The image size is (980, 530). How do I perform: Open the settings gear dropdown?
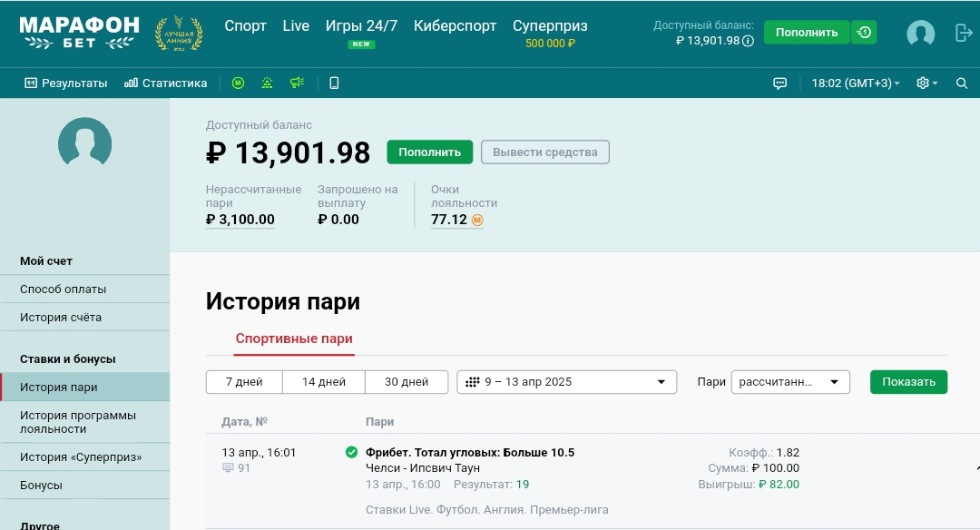click(926, 83)
